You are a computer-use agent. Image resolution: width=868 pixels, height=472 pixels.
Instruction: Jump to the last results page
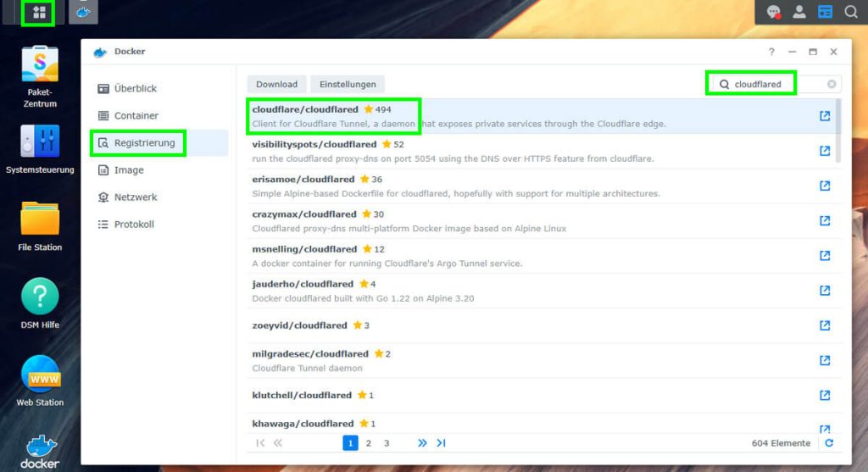441,442
